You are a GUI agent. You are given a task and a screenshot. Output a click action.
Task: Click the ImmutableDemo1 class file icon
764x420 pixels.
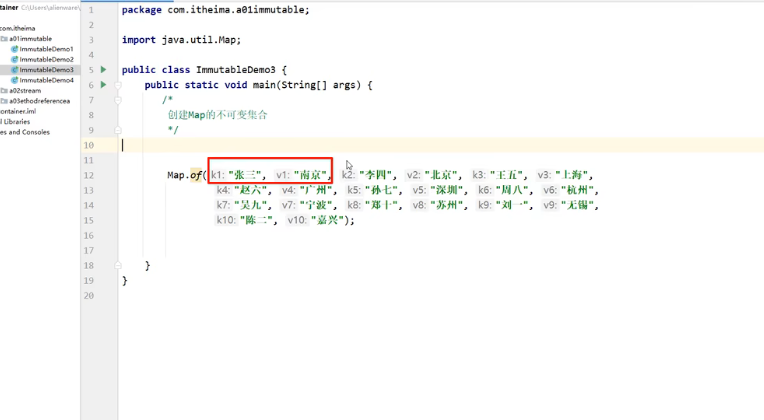pyautogui.click(x=14, y=49)
